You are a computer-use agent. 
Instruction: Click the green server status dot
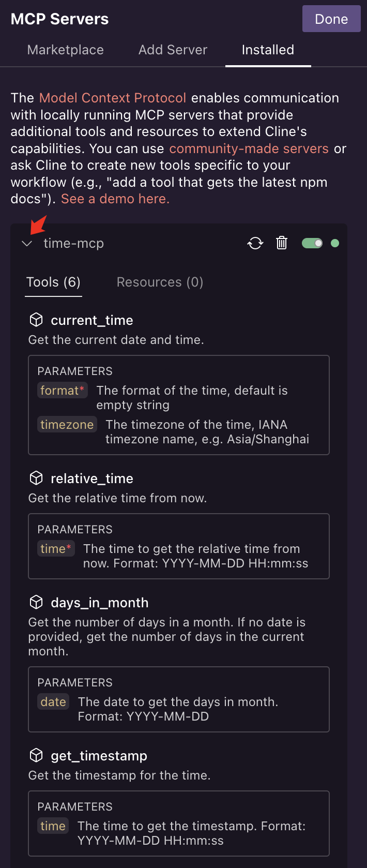335,243
